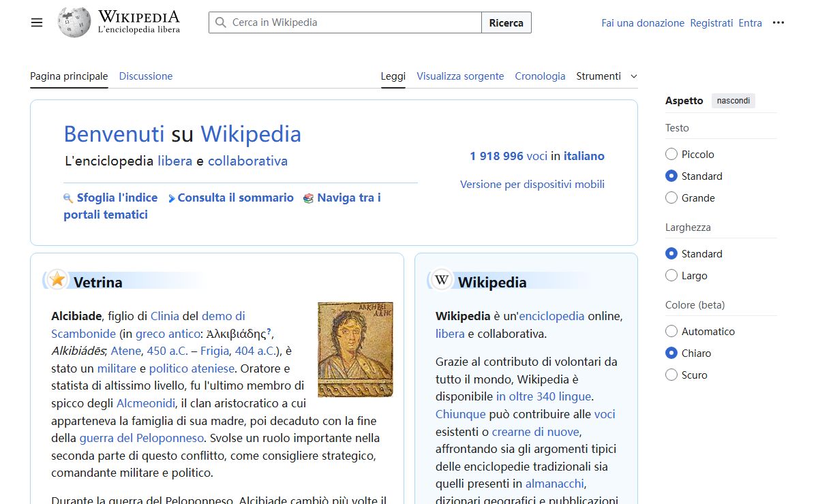Screen dimensions: 818x504
Task: Select Scuro color mode
Action: 671,375
